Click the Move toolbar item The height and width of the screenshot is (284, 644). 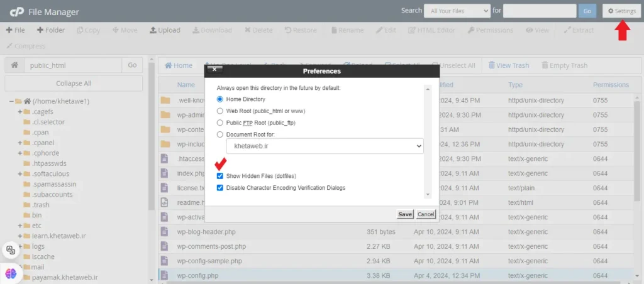pos(125,30)
